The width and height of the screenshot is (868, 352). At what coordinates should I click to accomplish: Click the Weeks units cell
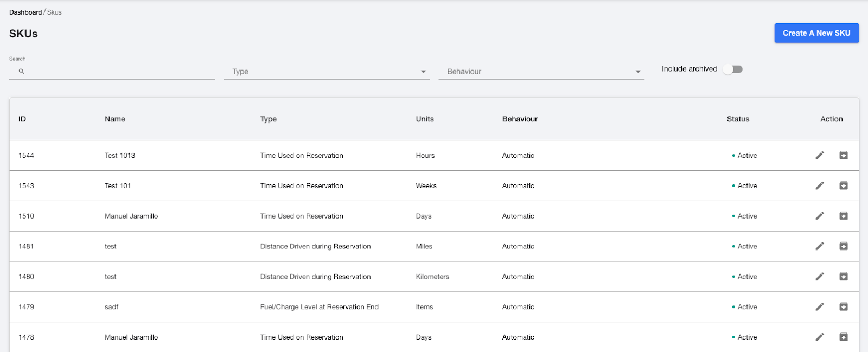426,185
